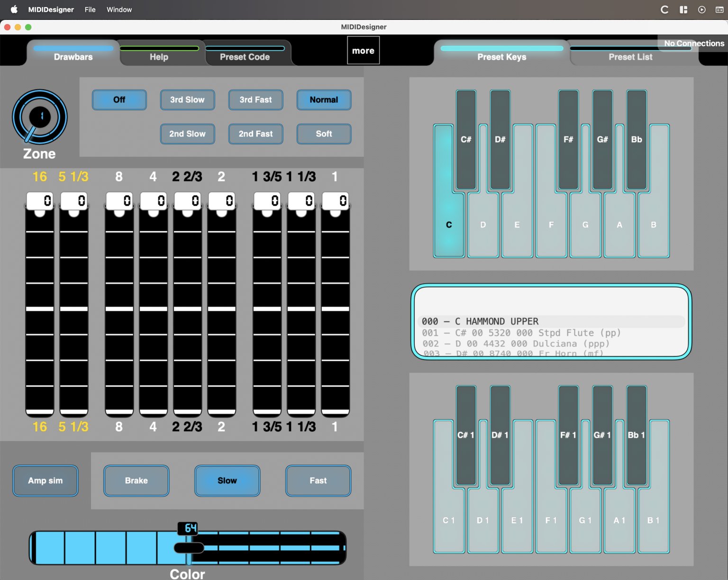The image size is (728, 580).
Task: Toggle the Amp sim button
Action: 45,481
